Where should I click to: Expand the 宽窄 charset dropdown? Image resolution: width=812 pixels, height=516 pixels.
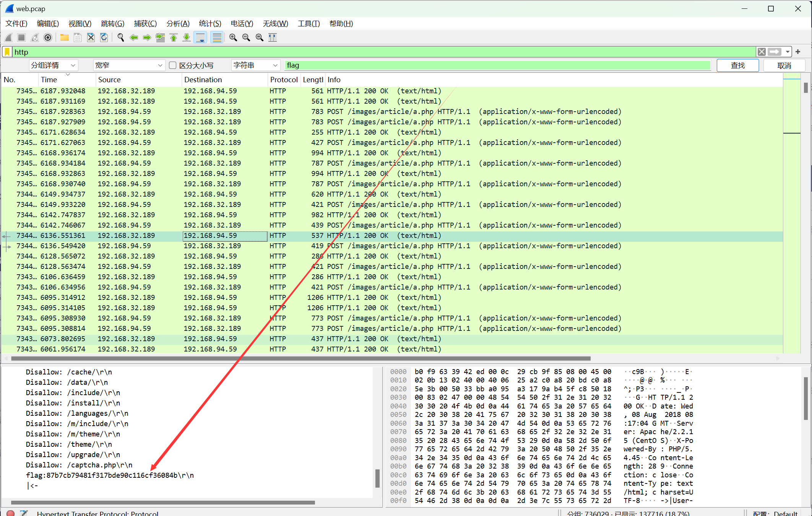[x=129, y=65]
